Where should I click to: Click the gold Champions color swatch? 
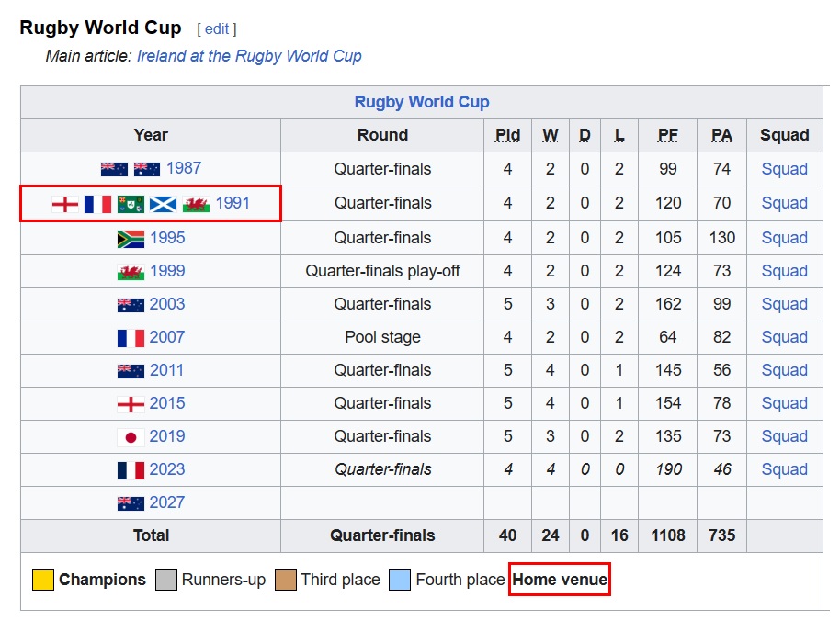[x=42, y=581]
